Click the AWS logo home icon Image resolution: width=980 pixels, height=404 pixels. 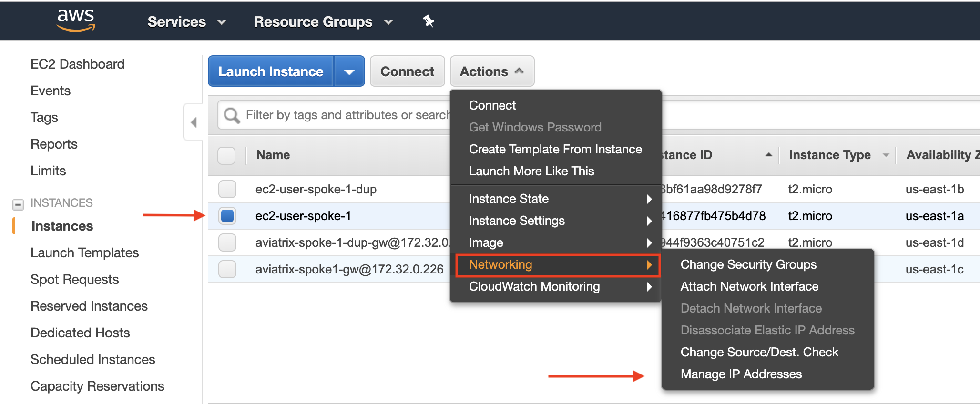(76, 20)
